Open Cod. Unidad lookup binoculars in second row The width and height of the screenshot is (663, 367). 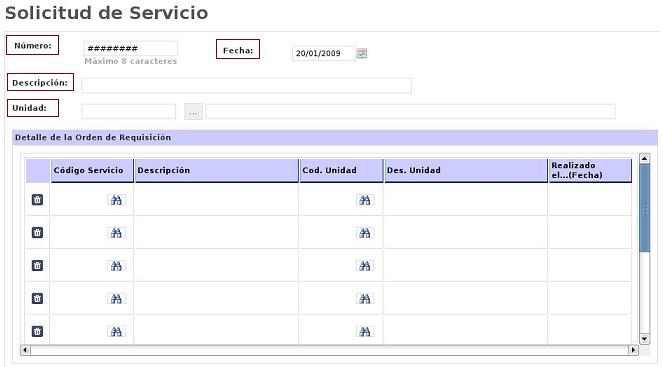click(x=365, y=233)
